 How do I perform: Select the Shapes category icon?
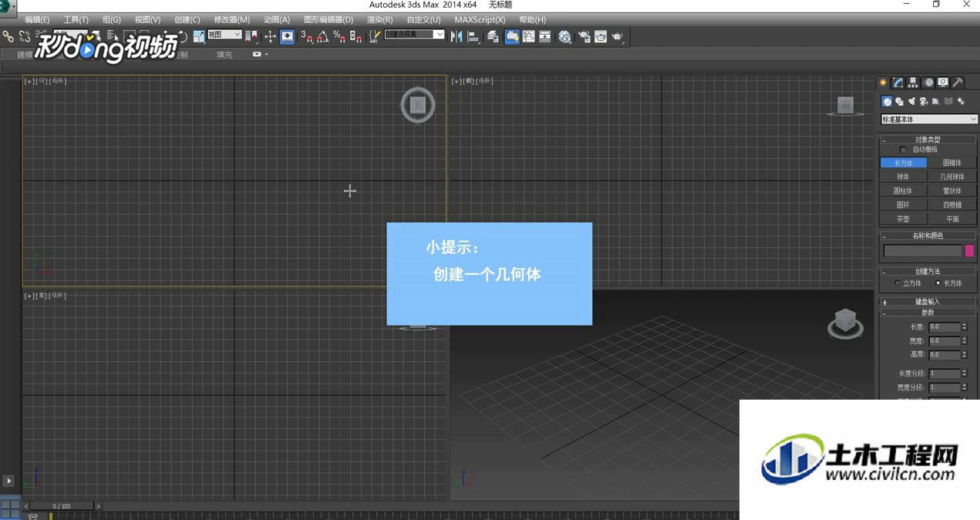tap(899, 101)
